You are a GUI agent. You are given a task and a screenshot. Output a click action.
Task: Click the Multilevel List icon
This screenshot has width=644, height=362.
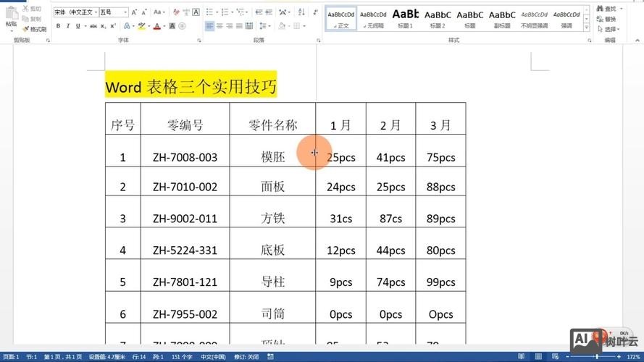tap(241, 12)
